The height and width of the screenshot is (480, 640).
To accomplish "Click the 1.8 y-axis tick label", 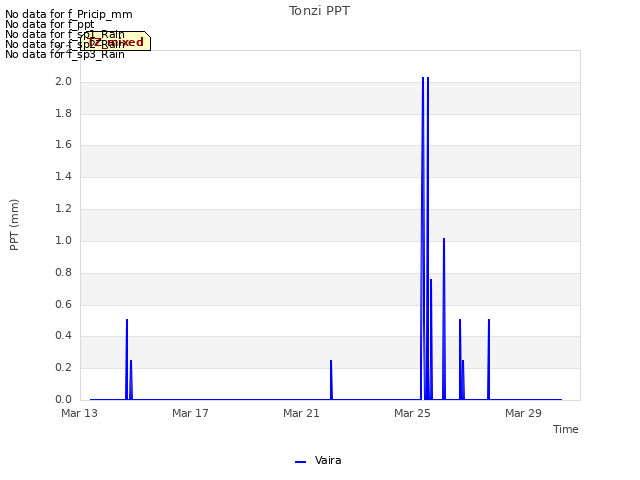I will (x=63, y=113).
